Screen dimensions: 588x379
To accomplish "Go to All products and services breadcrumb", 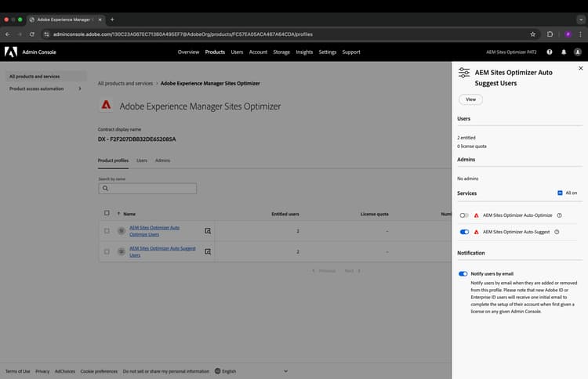I will [125, 83].
